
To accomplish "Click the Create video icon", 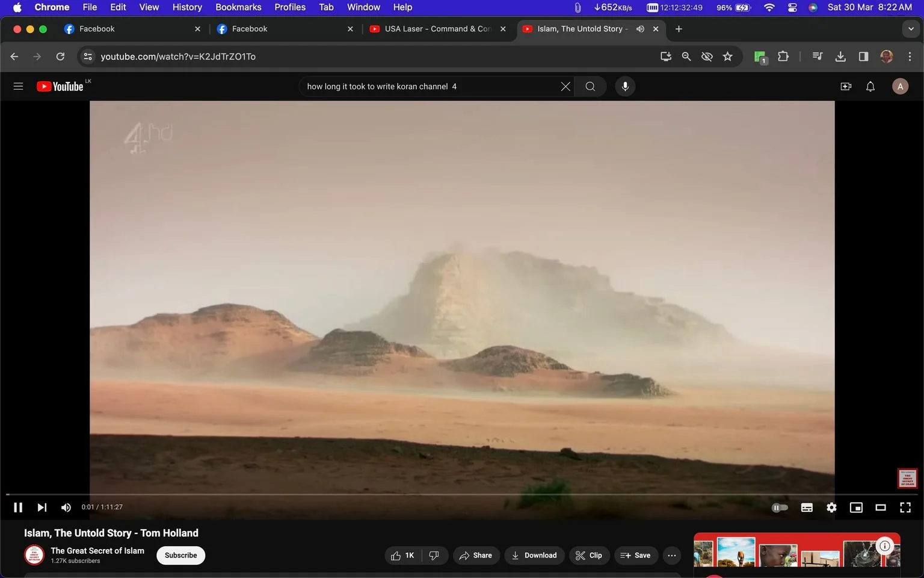I will pos(846,86).
